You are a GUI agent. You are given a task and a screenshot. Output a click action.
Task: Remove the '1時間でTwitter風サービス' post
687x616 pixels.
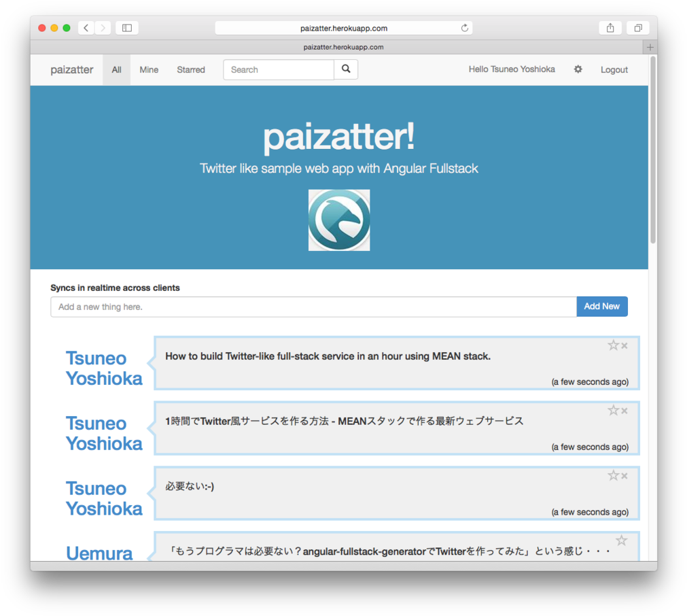click(x=624, y=411)
